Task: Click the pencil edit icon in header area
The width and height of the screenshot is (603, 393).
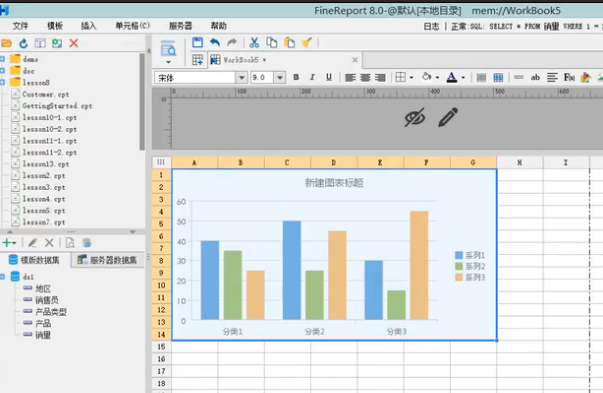Action: click(x=448, y=117)
